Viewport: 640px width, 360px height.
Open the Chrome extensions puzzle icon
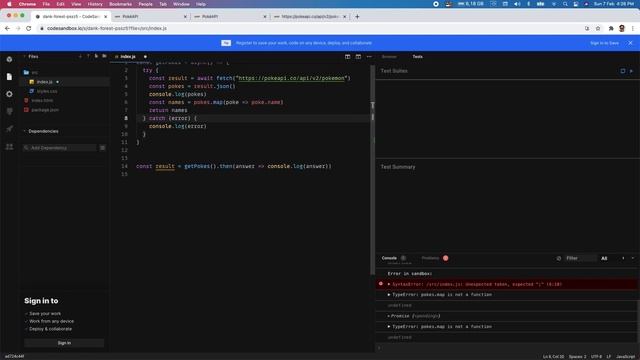tap(611, 28)
